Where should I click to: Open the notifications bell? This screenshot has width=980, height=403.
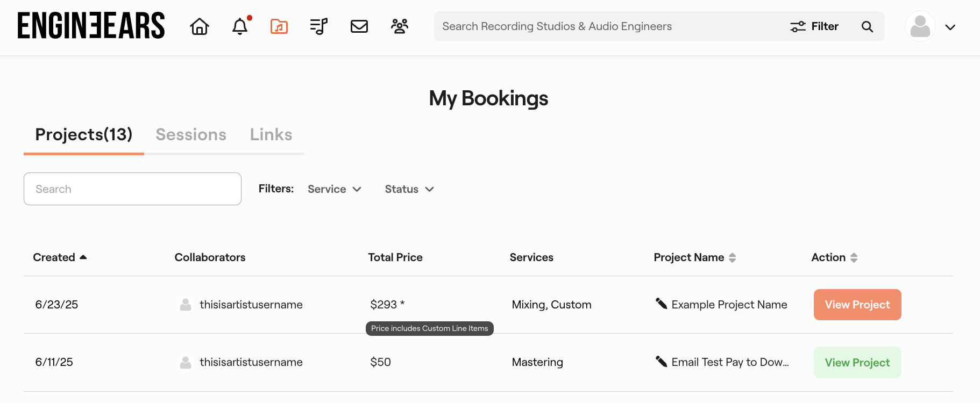[x=240, y=26]
